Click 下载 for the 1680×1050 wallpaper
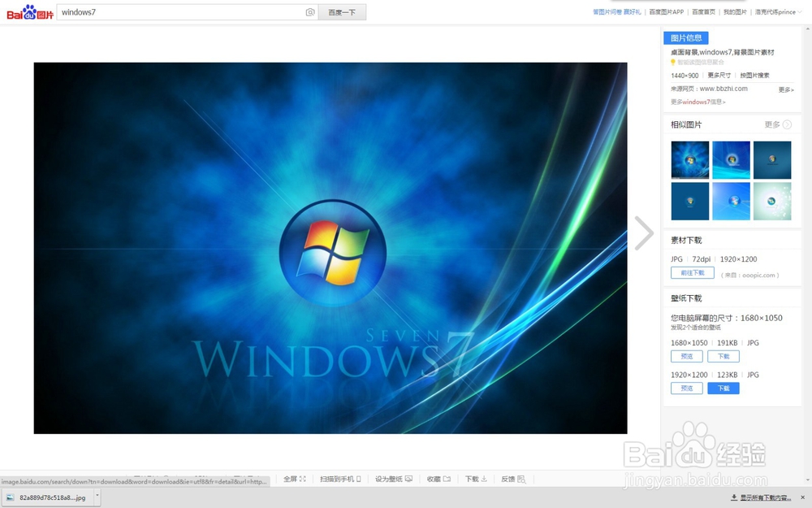This screenshot has width=812, height=508. point(723,356)
